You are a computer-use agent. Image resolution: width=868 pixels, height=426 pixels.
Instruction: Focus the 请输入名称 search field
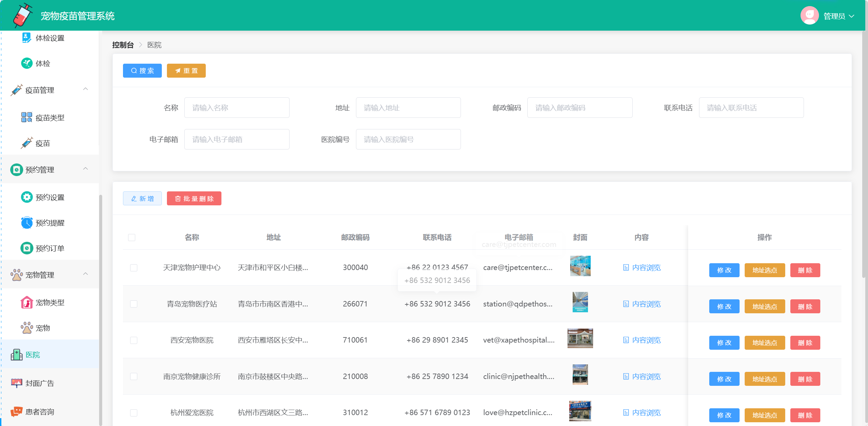coord(237,108)
